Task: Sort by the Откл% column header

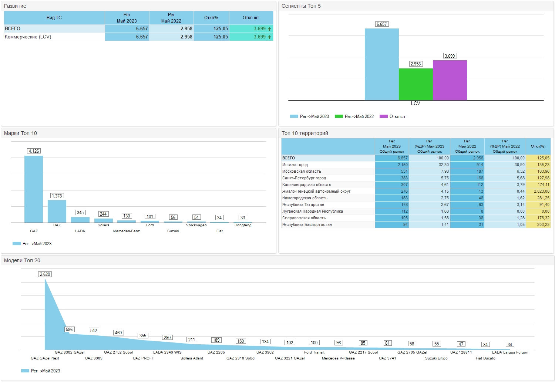Action: 211,18
